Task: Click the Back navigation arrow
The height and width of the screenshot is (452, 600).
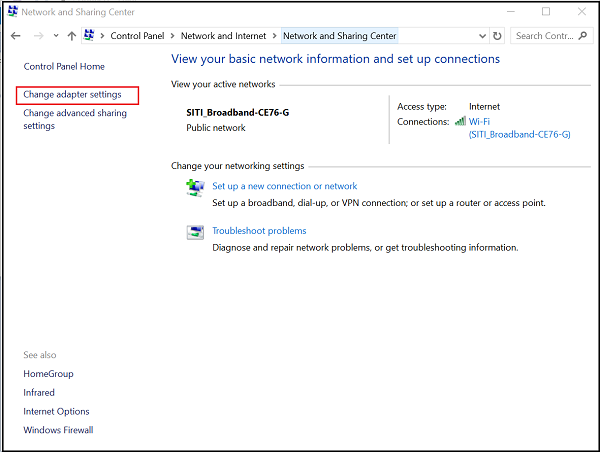Action: point(15,36)
